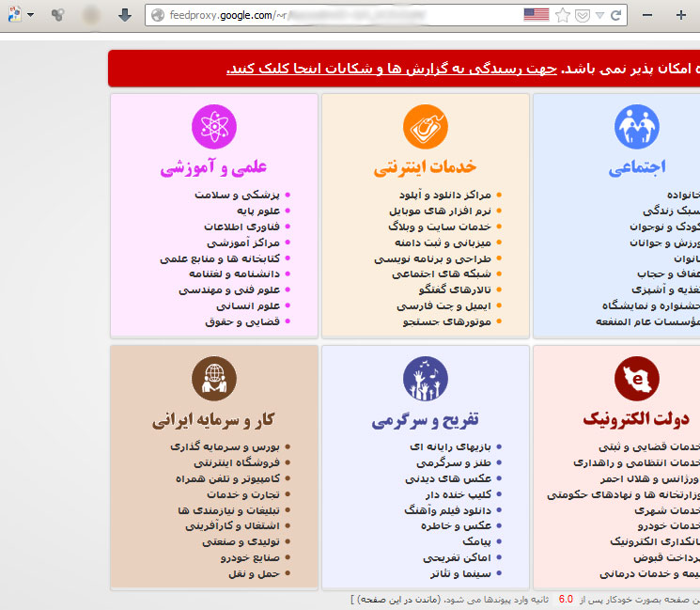
Task: Open the نرم افزار های موبایل link
Action: click(440, 211)
